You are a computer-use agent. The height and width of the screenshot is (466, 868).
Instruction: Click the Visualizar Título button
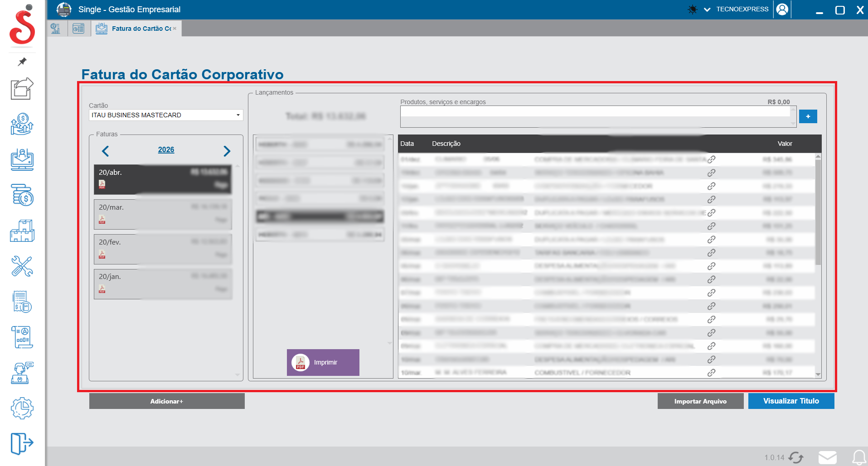click(790, 401)
